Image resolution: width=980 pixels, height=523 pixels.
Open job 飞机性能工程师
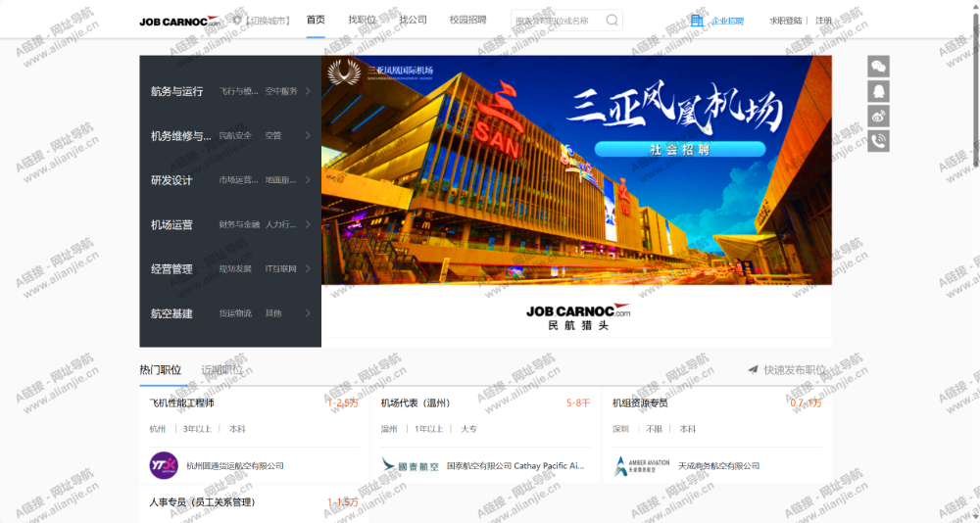[x=182, y=404]
